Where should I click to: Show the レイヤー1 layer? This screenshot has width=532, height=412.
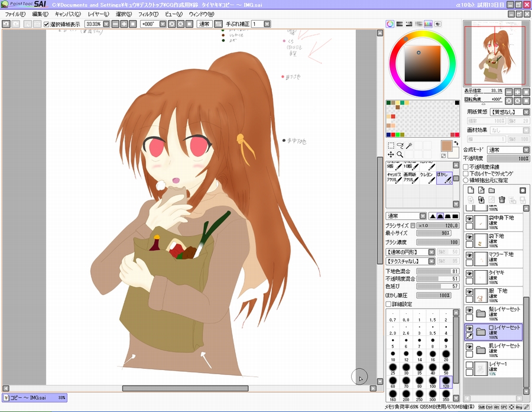pos(469,365)
